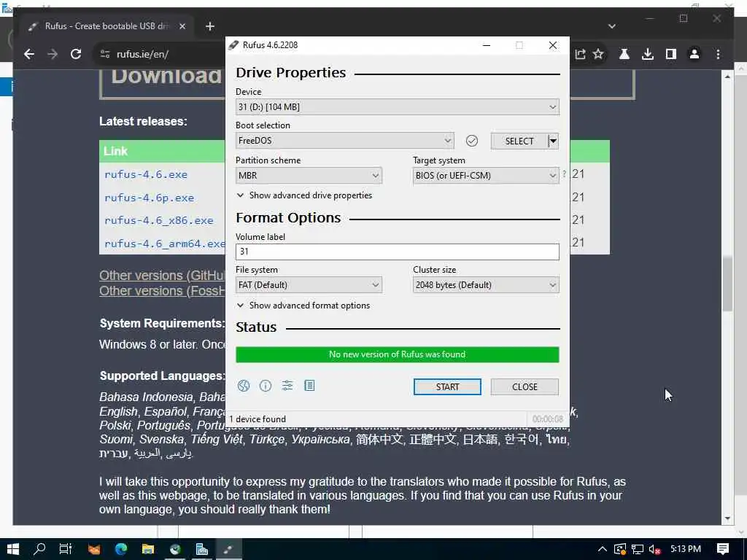Expand Show advanced drive properties

[x=304, y=195]
